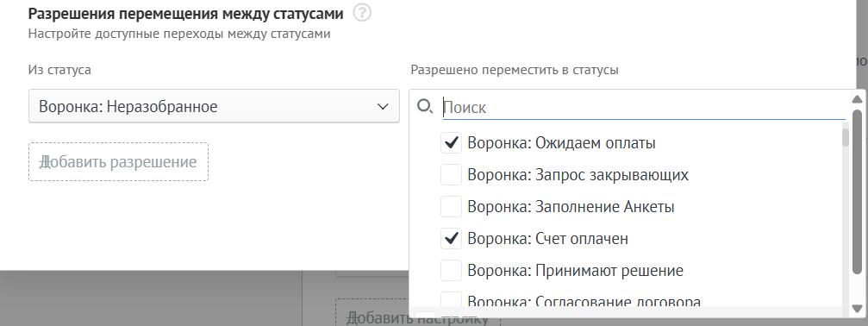This screenshot has height=326, width=868.
Task: Check Воронка: Заполнение Анкеты checkbox
Action: [451, 207]
